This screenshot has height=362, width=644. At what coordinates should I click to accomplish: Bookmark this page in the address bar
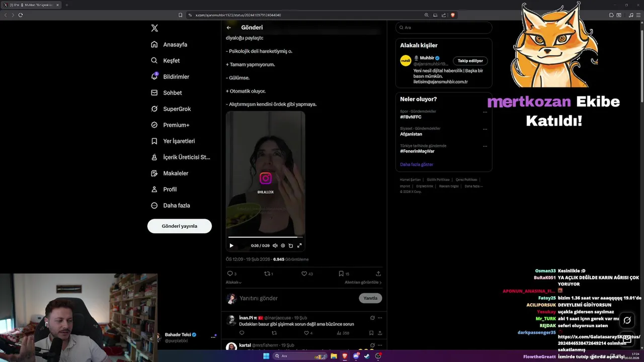pos(180,15)
